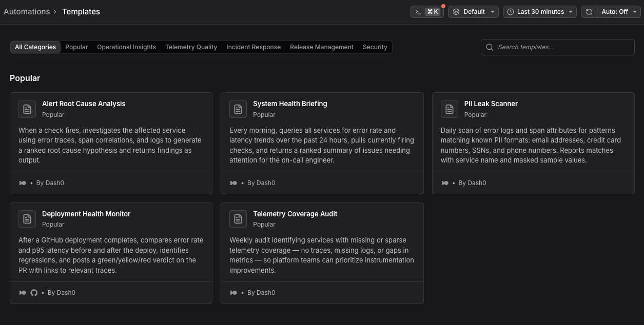644x325 pixels.
Task: Click the document icon on Deployment Health Monitor
Action: point(27,219)
